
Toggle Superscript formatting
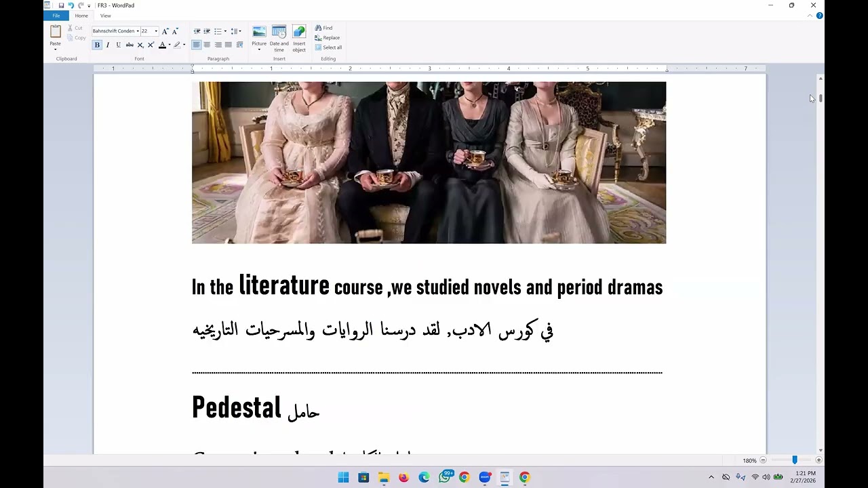(151, 45)
